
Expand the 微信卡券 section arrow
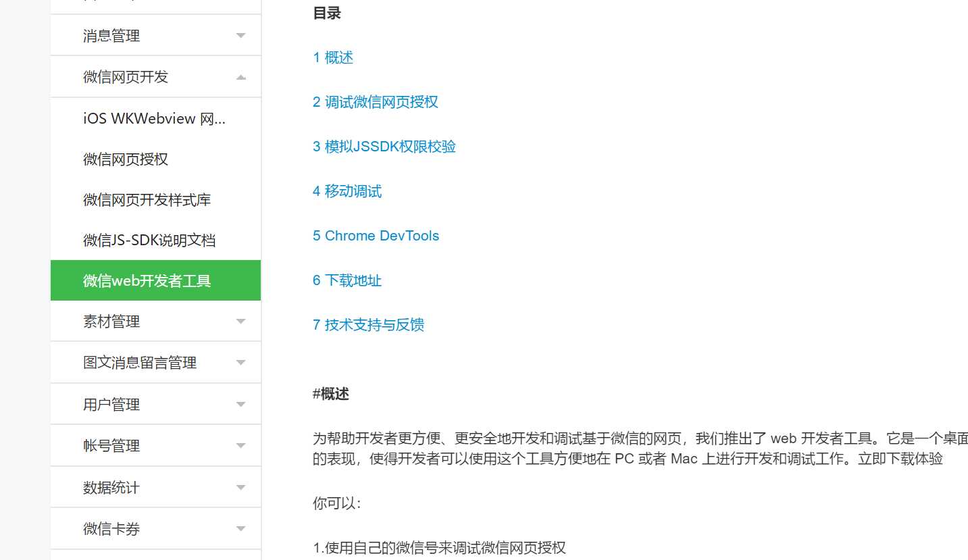(x=241, y=529)
